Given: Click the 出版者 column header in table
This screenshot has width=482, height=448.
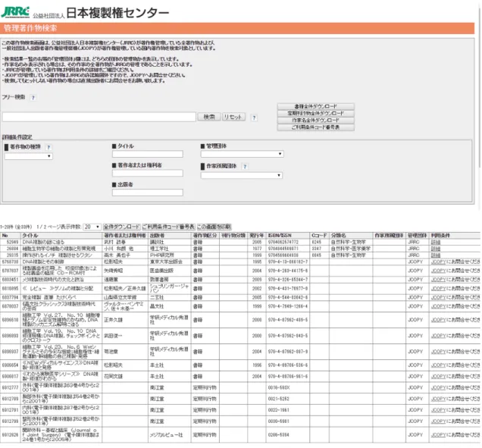Looking at the screenshot, I should coord(169,236).
